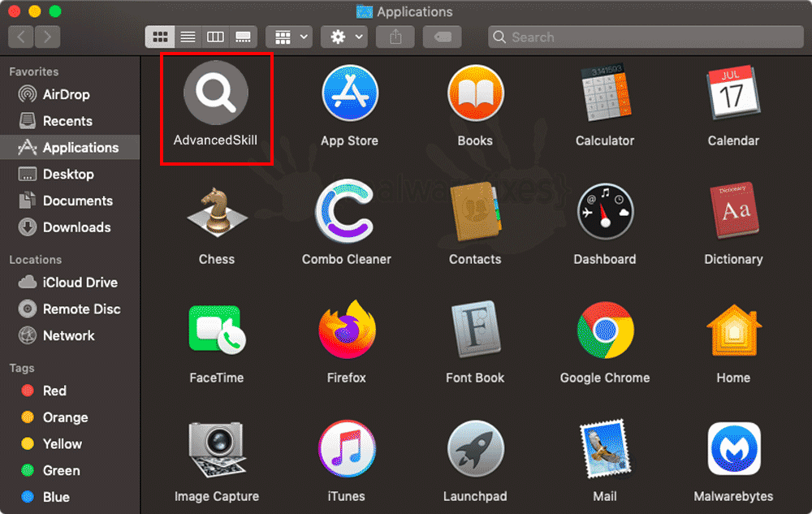The height and width of the screenshot is (514, 812).
Task: Click the Tags section header
Action: tap(22, 368)
